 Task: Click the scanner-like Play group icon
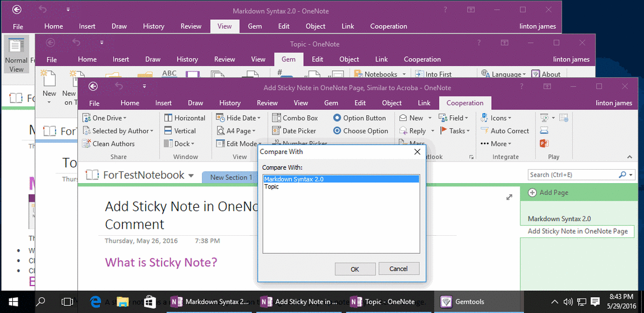click(544, 131)
